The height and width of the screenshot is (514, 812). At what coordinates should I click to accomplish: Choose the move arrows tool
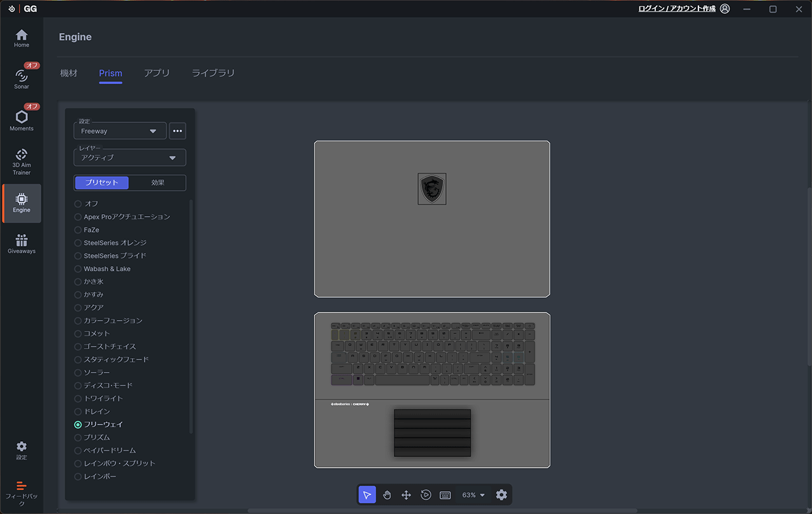click(x=406, y=495)
